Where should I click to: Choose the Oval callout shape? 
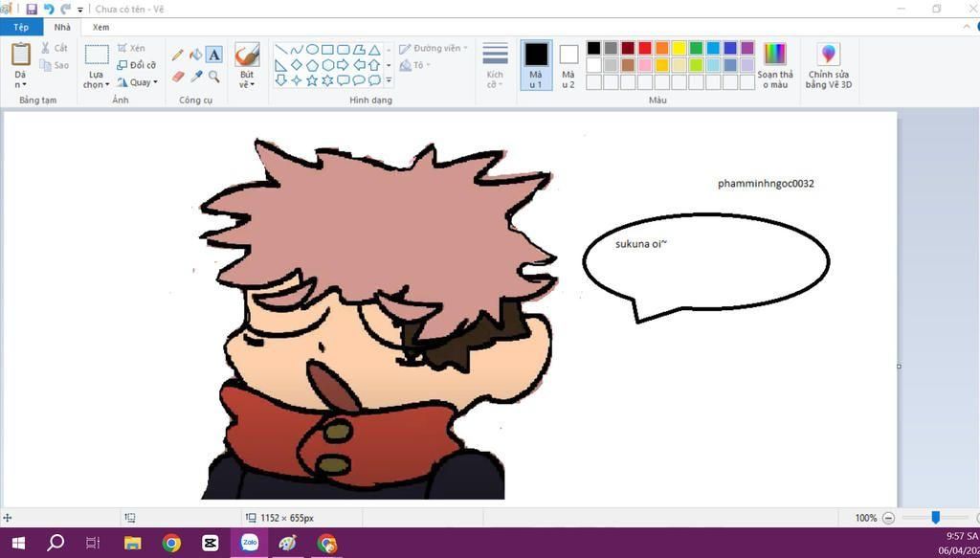pos(359,80)
